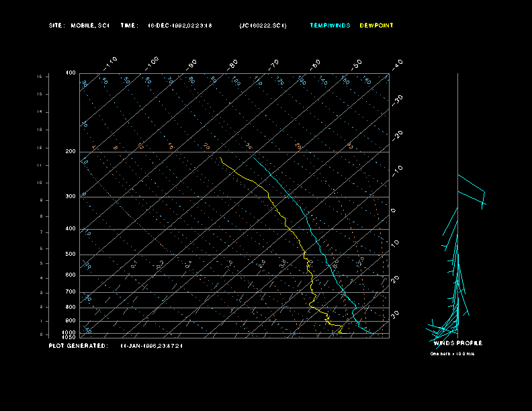Click the 'One barb = 10.0 m/s' note
The height and width of the screenshot is (411, 532).
point(452,354)
